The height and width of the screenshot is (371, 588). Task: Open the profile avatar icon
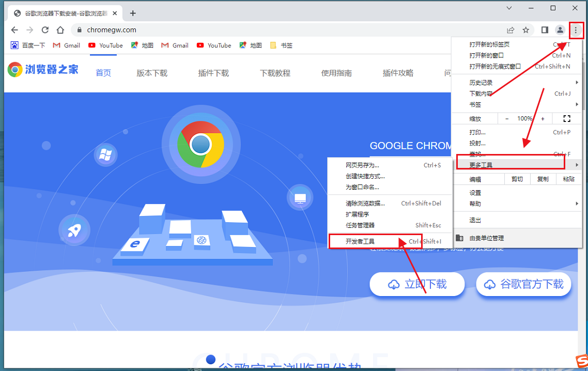(x=560, y=30)
